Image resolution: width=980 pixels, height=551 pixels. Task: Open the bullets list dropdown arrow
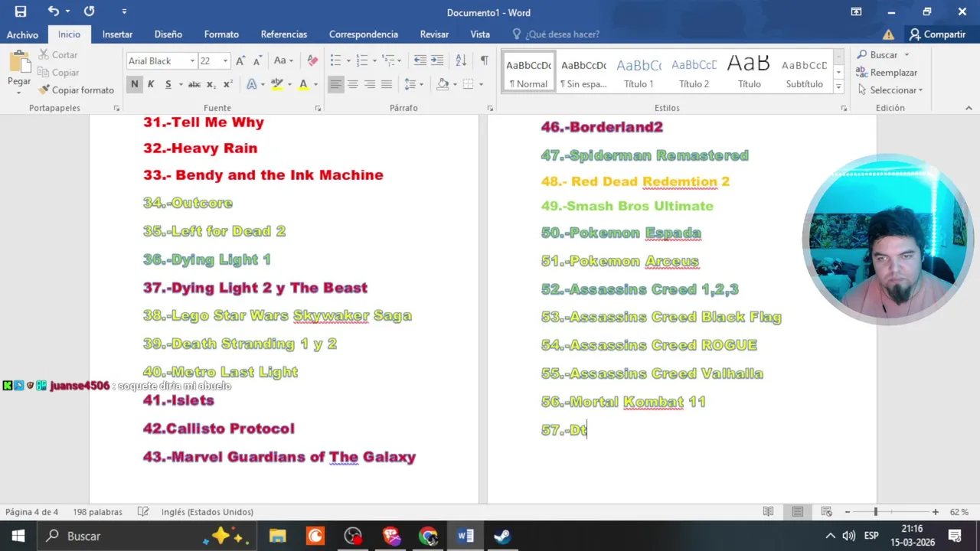(348, 60)
